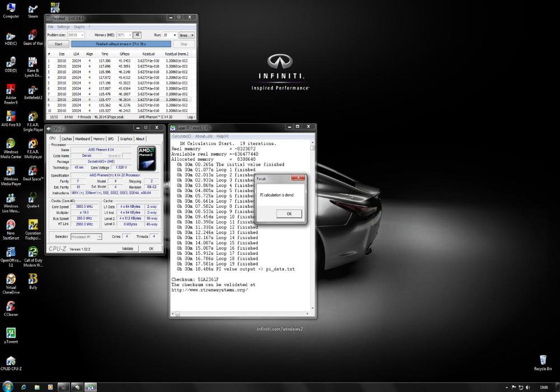Select the Quake 4 shortcut
Viewport: 560px width, 392px height.
tap(33, 200)
